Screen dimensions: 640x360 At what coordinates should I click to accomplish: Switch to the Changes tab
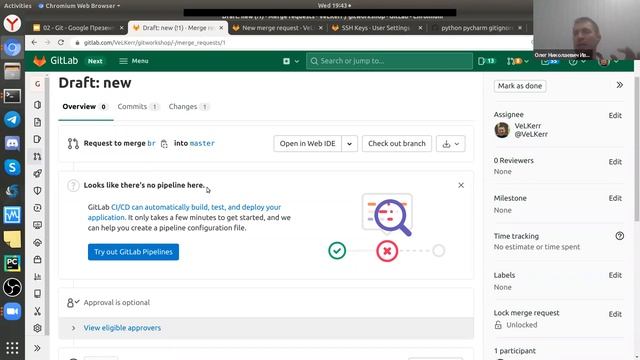point(189,107)
